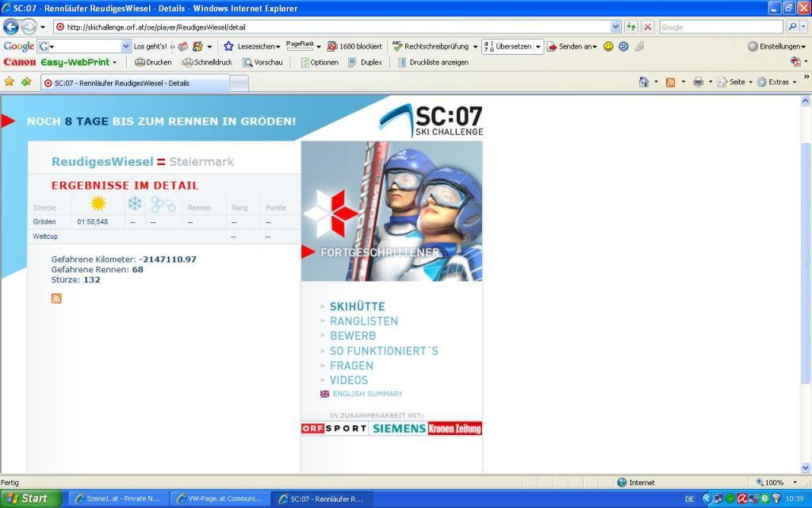Viewport: 812px width, 508px height.
Task: Click the Stop loading red X button
Action: (648, 26)
